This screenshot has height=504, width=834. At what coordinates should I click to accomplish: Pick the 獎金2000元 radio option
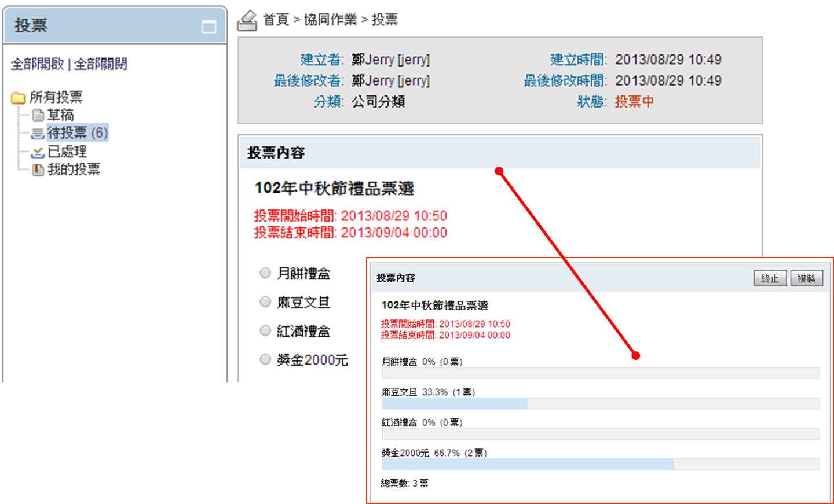tap(265, 360)
